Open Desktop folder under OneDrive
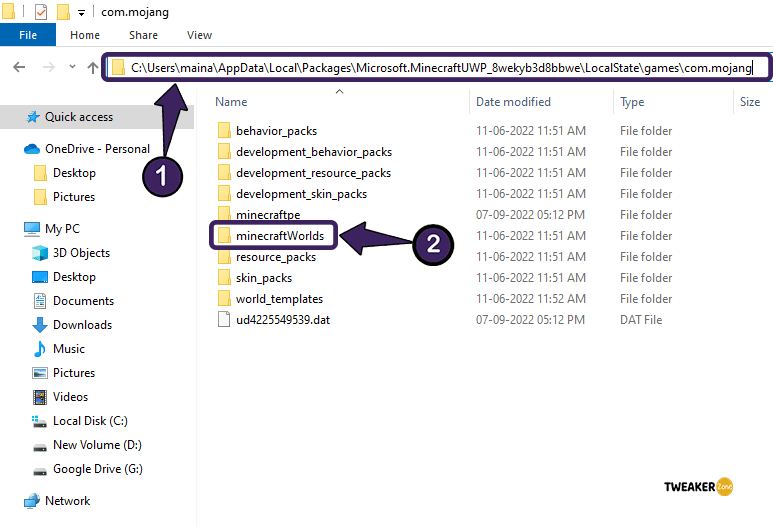 pyautogui.click(x=74, y=173)
